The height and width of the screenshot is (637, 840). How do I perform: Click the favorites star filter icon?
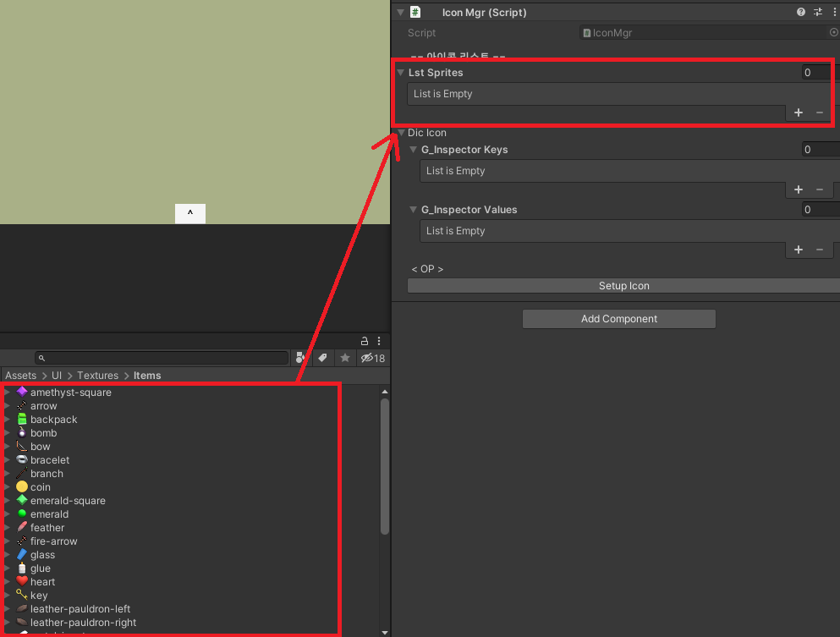pos(344,357)
